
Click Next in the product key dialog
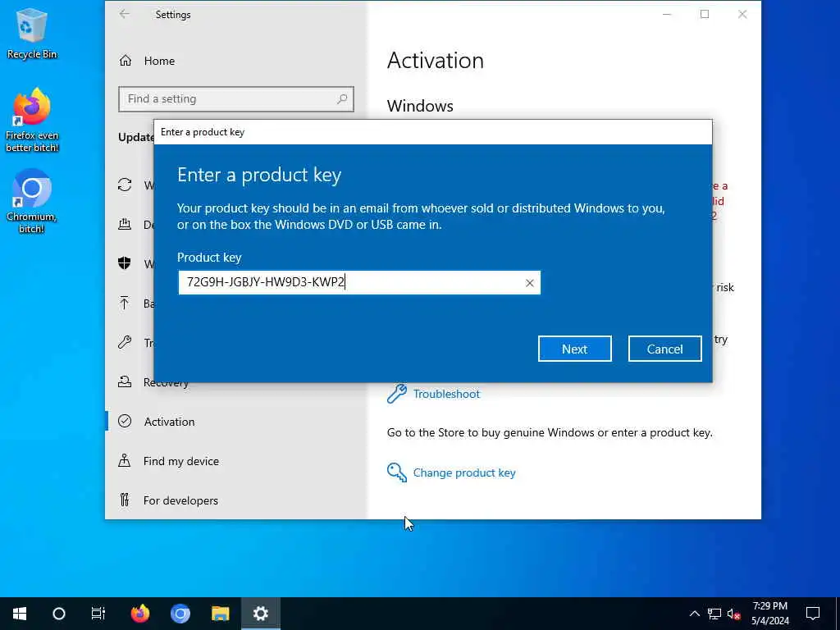pos(574,349)
